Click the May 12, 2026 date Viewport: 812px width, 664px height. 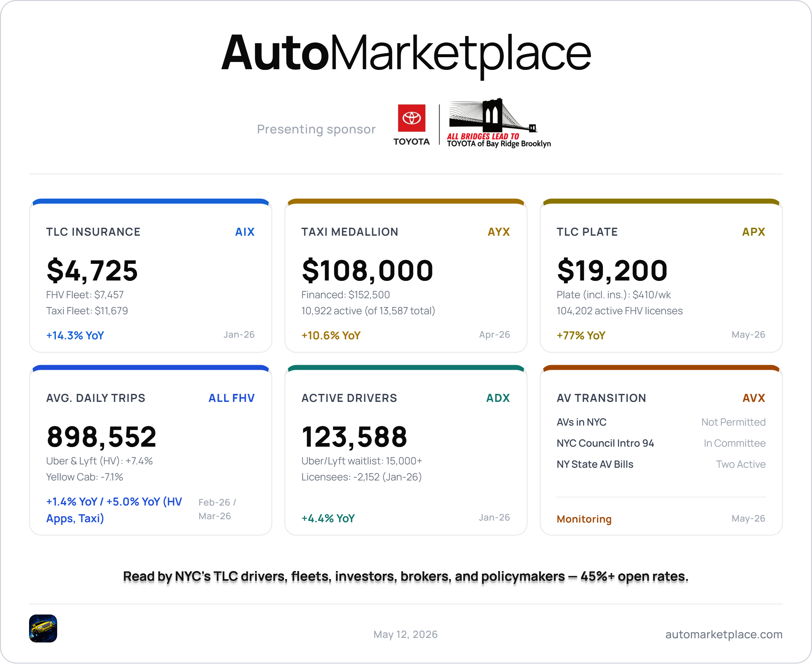coord(406,634)
